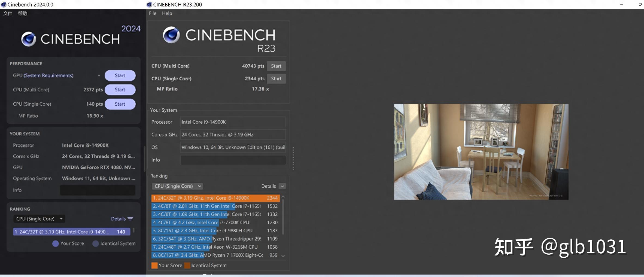This screenshot has height=277, width=644.
Task: Select the i7-1165 ranking row scoring 1382
Action: tap(215, 214)
